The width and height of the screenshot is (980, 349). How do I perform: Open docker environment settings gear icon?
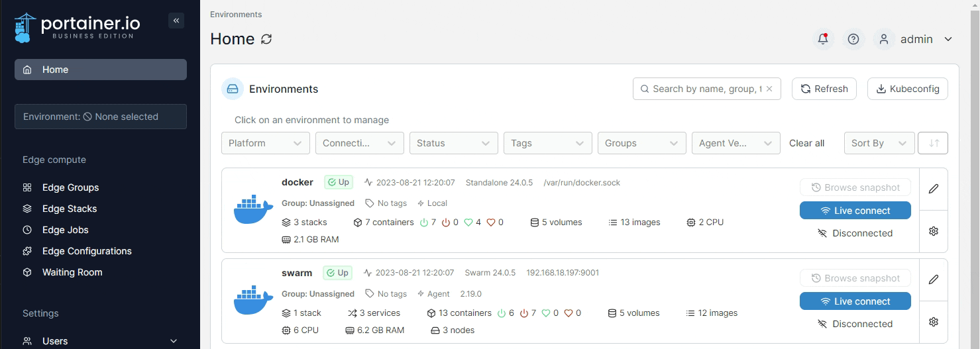pos(934,231)
